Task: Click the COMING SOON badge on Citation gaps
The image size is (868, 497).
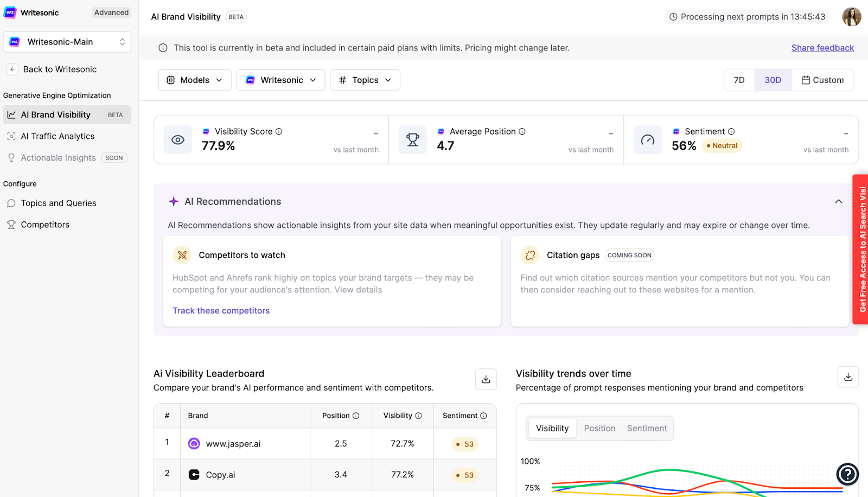Action: pyautogui.click(x=629, y=256)
